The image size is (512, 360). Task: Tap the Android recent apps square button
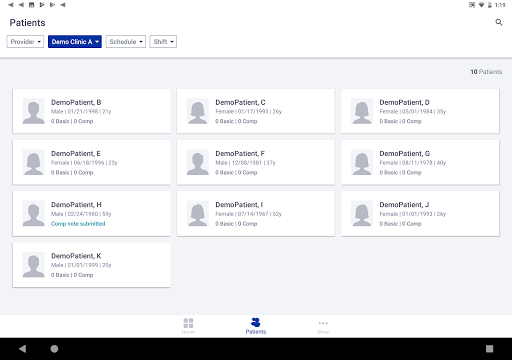(489, 349)
